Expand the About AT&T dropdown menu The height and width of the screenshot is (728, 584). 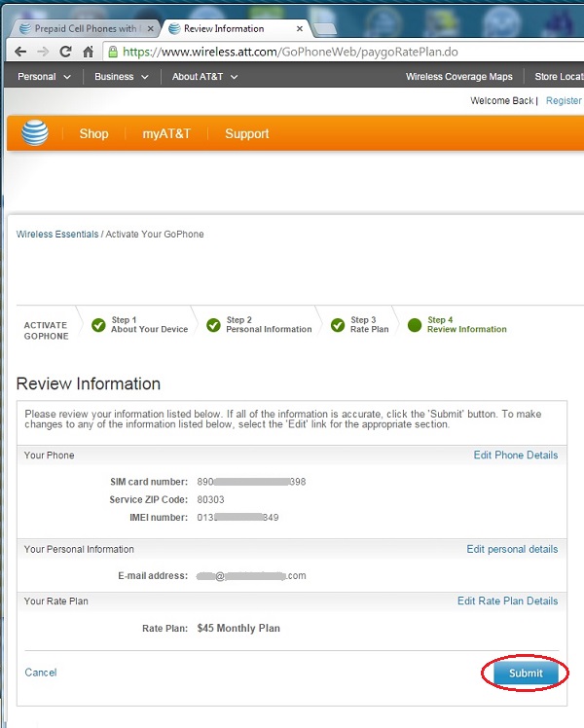(204, 77)
